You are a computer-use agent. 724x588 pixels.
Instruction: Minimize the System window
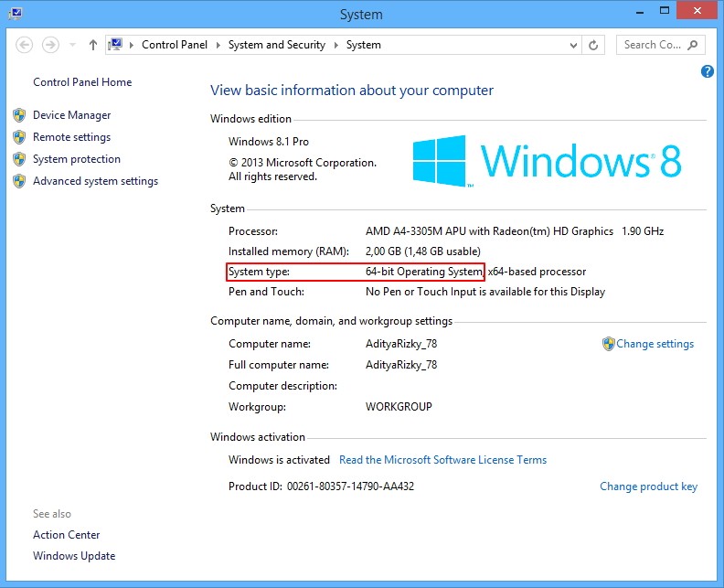(640, 12)
